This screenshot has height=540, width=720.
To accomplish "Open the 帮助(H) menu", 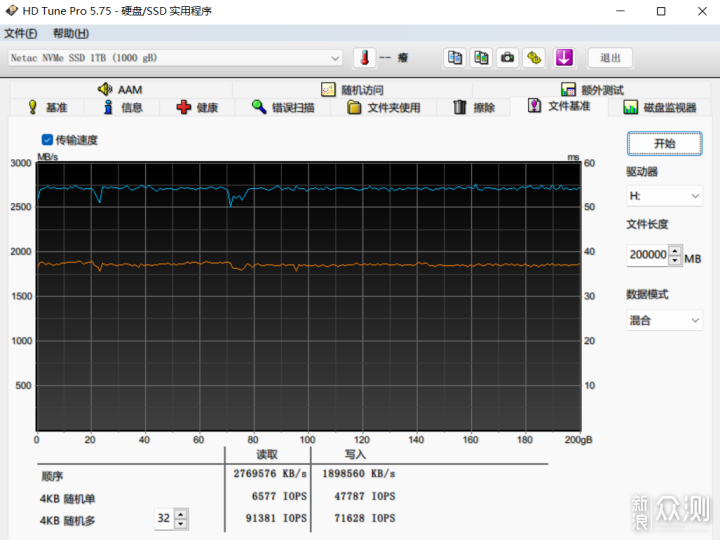I will 71,33.
